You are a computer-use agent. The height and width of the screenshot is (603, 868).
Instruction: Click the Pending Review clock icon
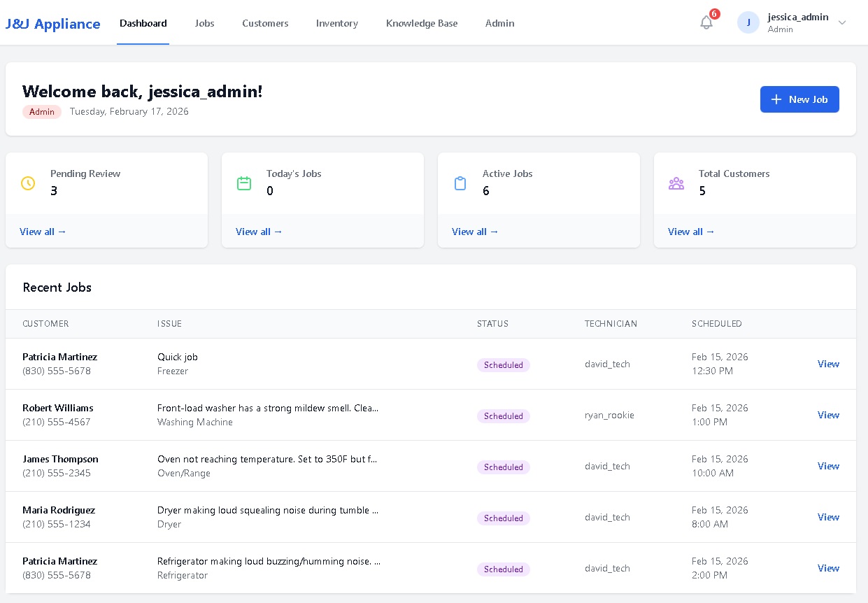point(29,183)
